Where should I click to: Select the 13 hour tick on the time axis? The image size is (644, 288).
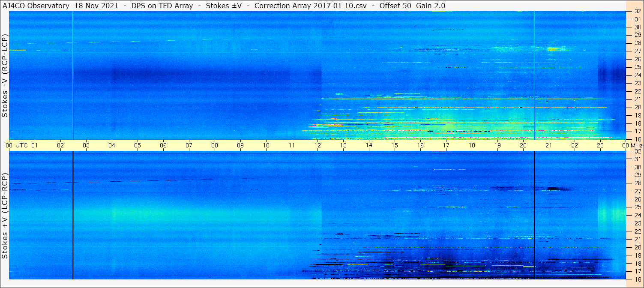pos(343,145)
